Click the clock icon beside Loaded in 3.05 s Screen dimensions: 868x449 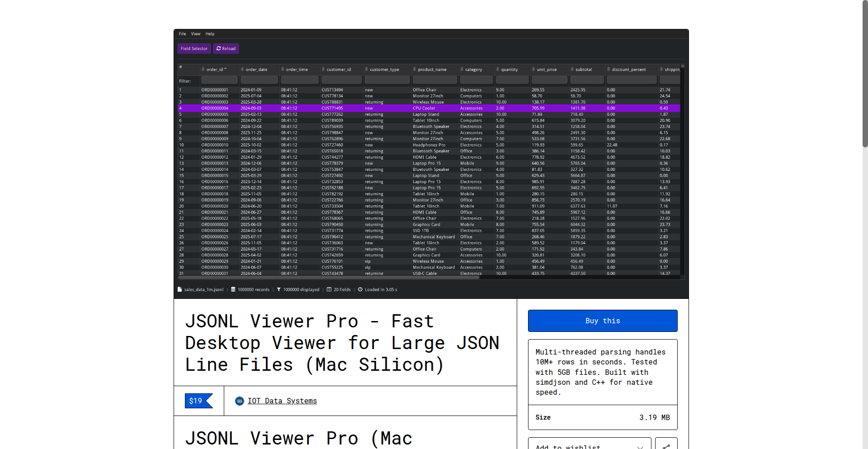click(x=360, y=289)
